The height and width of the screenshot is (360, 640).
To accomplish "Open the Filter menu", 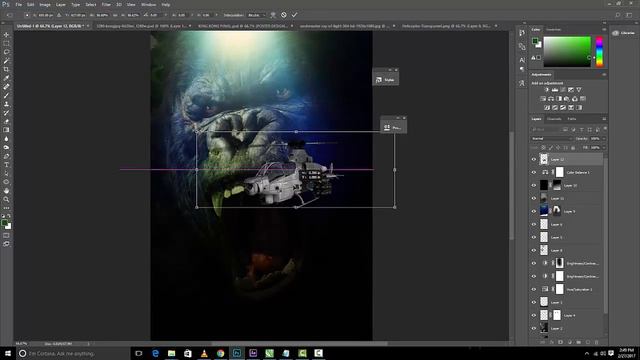I will click(106, 4).
